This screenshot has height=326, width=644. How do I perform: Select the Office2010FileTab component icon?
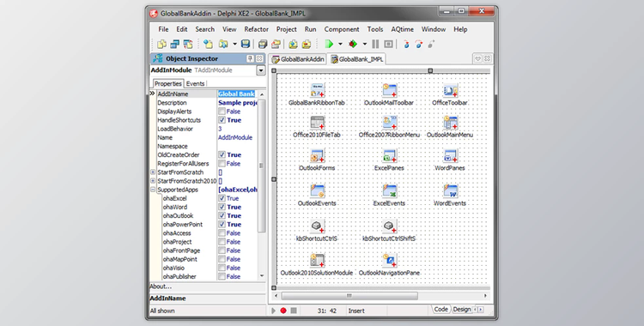317,123
